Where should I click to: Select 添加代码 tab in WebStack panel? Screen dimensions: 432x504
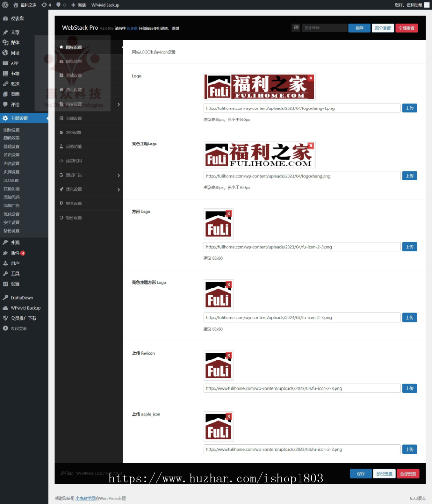89,160
